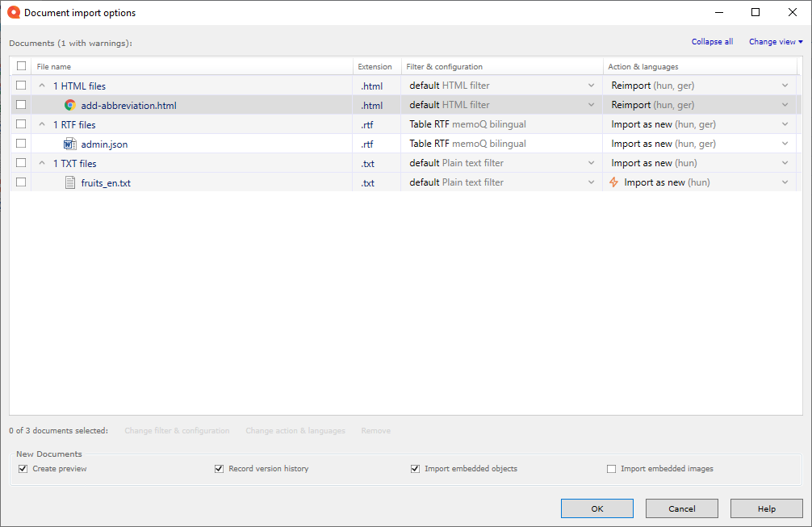Uncheck Record version history
The height and width of the screenshot is (527, 812).
point(219,468)
